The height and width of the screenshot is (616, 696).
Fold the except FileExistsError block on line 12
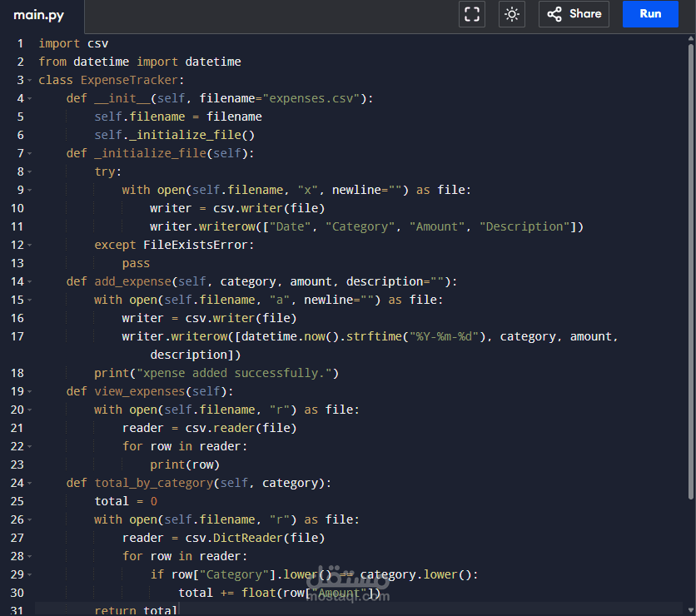(x=30, y=245)
